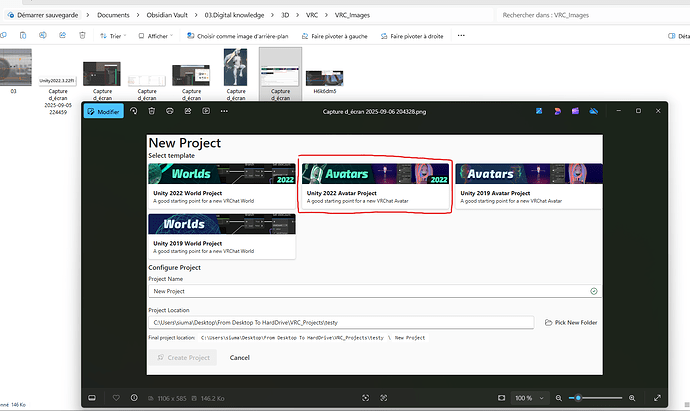
Task: Print the image with the printer icon
Action: pyautogui.click(x=171, y=111)
